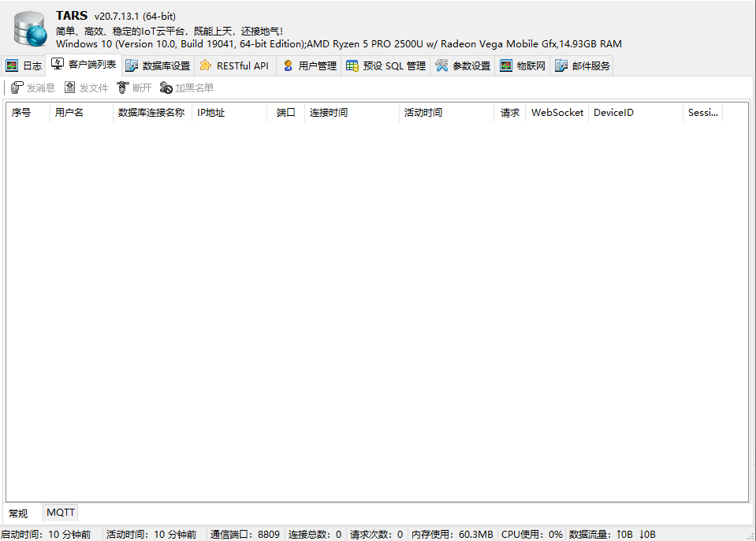Click the IP地址 column header
Viewport: 756px width, 541px height.
click(x=229, y=112)
